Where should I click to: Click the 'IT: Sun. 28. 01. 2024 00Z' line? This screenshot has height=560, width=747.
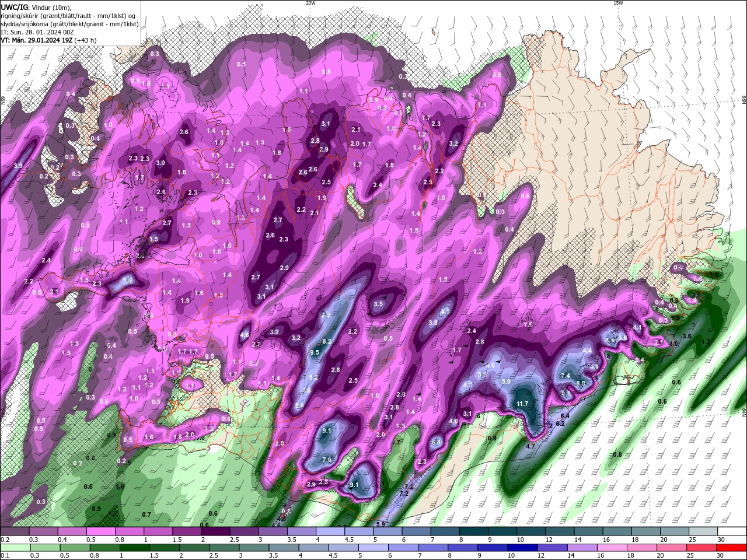click(x=37, y=32)
